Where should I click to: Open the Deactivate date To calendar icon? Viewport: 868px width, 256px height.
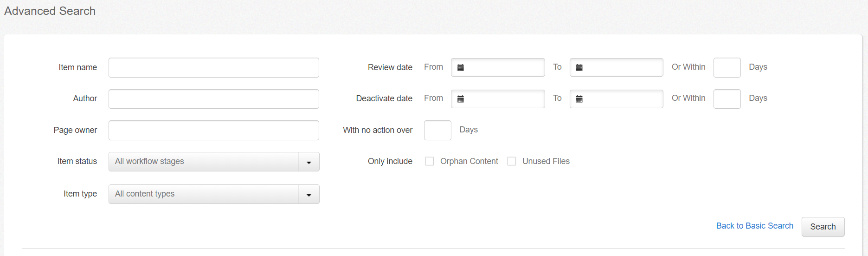click(x=579, y=99)
